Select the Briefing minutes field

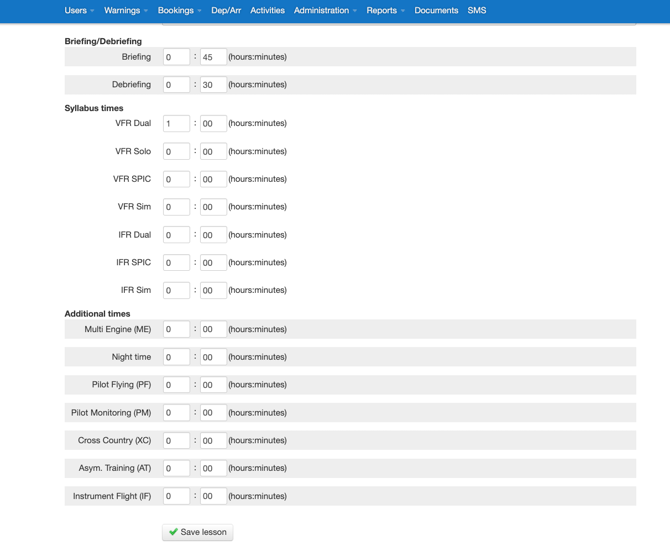213,58
